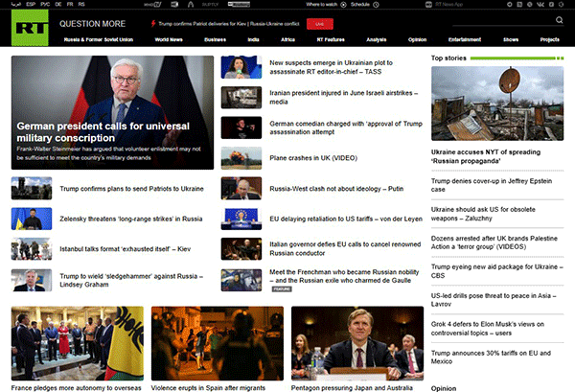Open Russia & Former Soviet Union menu
This screenshot has width=575, height=392.
click(x=99, y=39)
